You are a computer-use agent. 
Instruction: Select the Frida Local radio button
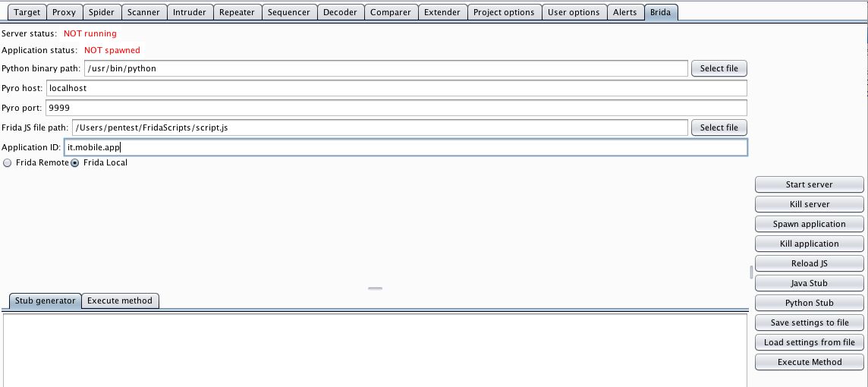tap(75, 163)
